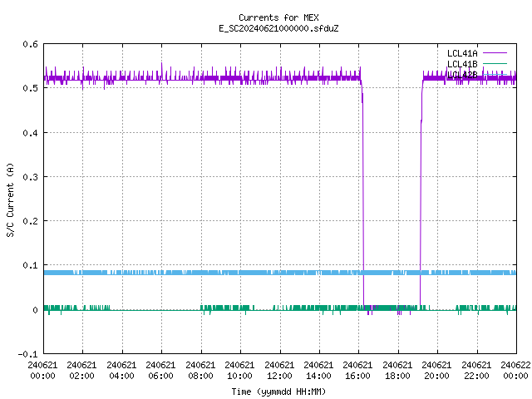Select the LCL42B legend label
This screenshot has height=399, width=532.
coord(462,75)
